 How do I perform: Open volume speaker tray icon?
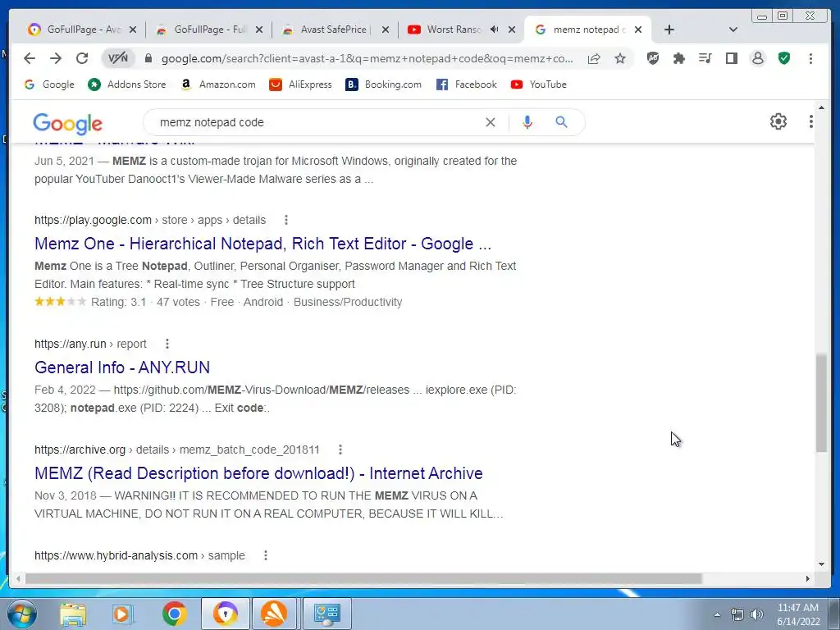[x=756, y=615]
